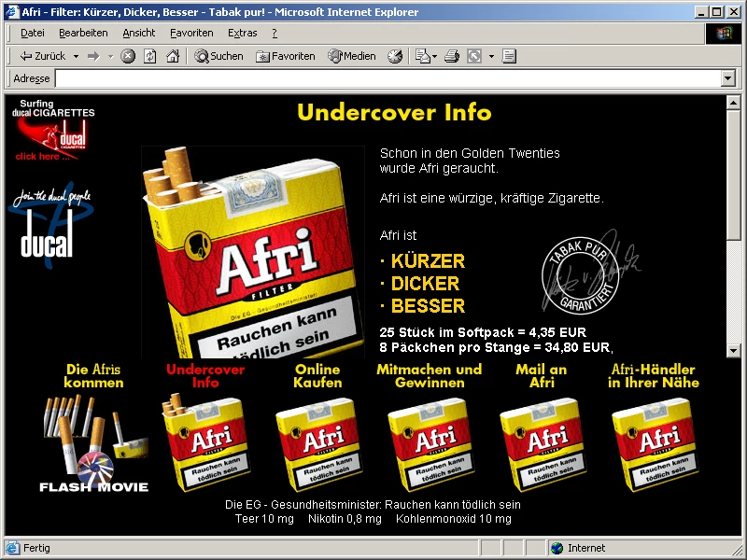The image size is (747, 560).
Task: Click the Stop loading icon
Action: pos(128,56)
